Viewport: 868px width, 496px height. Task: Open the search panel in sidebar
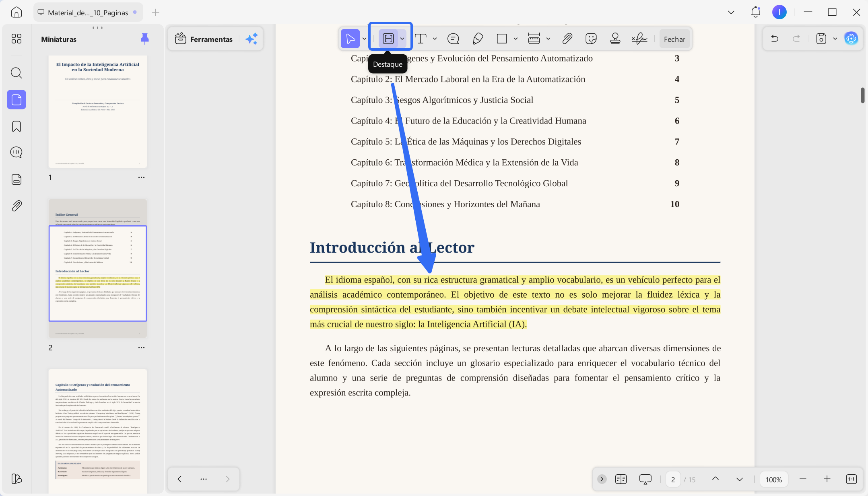tap(16, 73)
